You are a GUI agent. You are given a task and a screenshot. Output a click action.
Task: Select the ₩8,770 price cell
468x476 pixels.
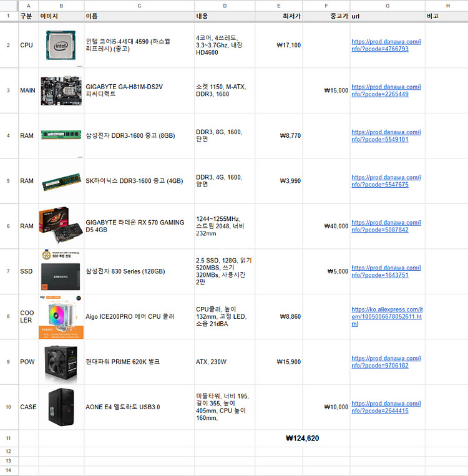point(278,136)
